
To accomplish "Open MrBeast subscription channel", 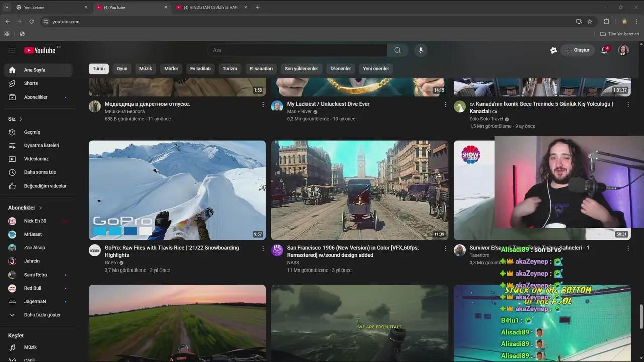I will [x=38, y=234].
